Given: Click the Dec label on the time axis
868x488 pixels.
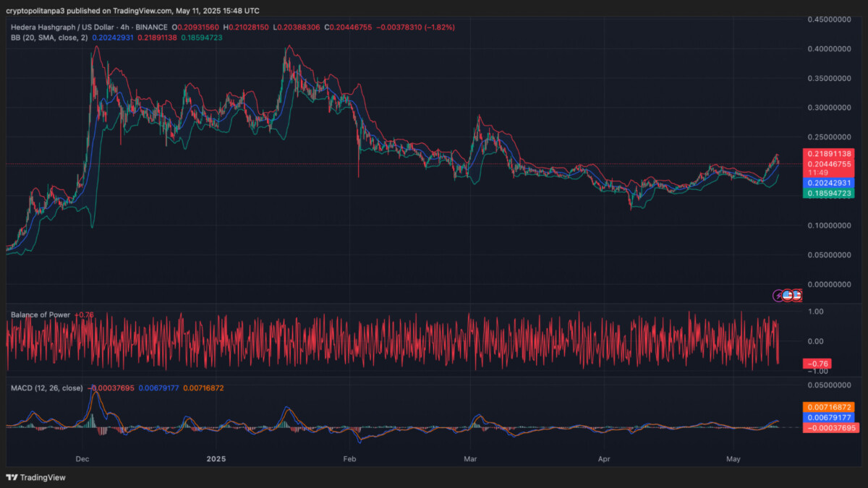Looking at the screenshot, I should (x=82, y=458).
